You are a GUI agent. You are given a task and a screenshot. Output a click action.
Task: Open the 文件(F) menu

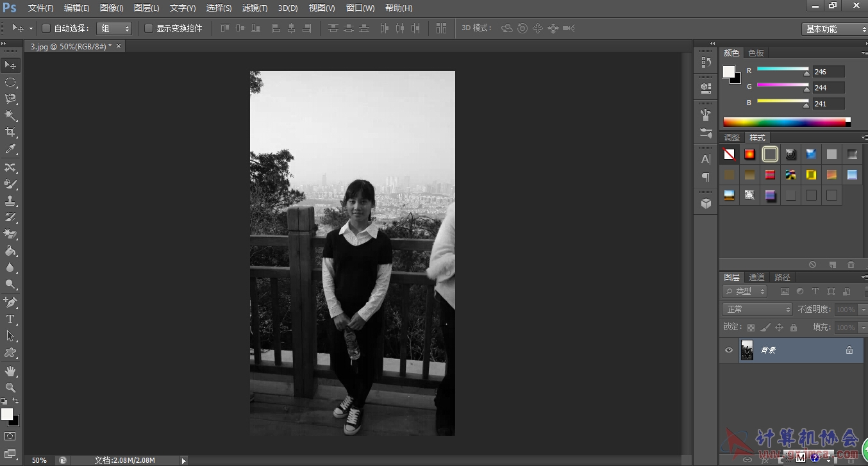(41, 8)
